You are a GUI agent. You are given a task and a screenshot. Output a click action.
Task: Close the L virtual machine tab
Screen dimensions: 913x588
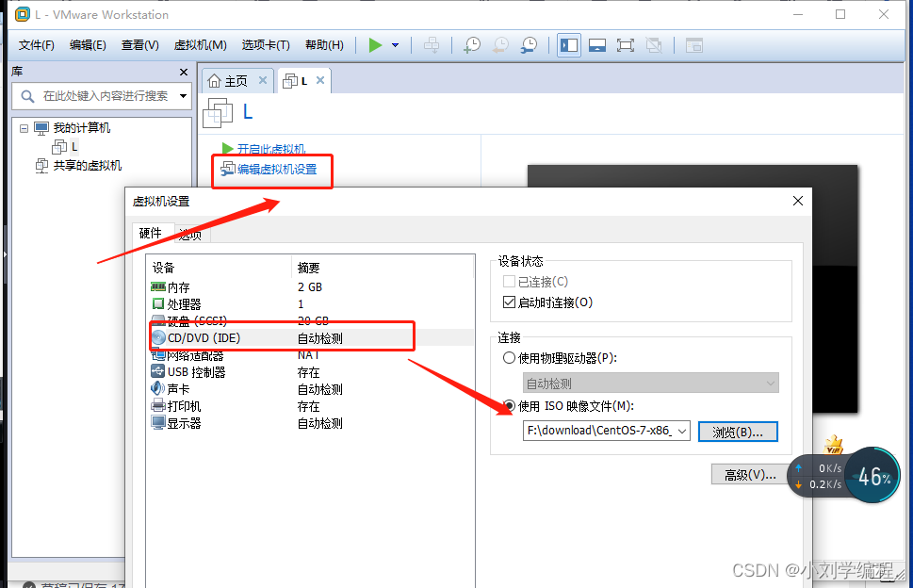(x=320, y=80)
